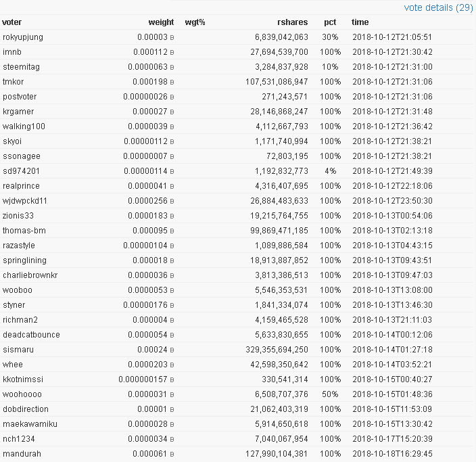Image resolution: width=476 pixels, height=462 pixels.
Task: Click timestamp 2018-10-14T01:27:18
Action: coord(392,350)
